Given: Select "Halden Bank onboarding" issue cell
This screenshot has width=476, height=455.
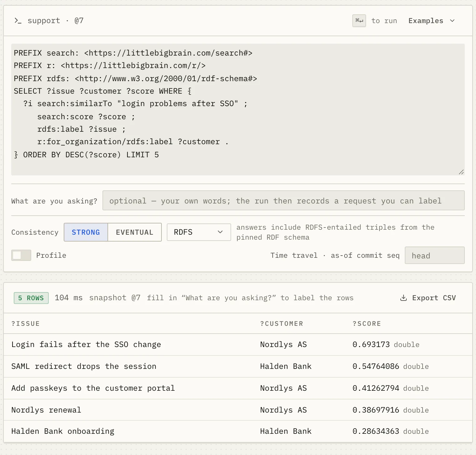Looking at the screenshot, I should tap(63, 431).
